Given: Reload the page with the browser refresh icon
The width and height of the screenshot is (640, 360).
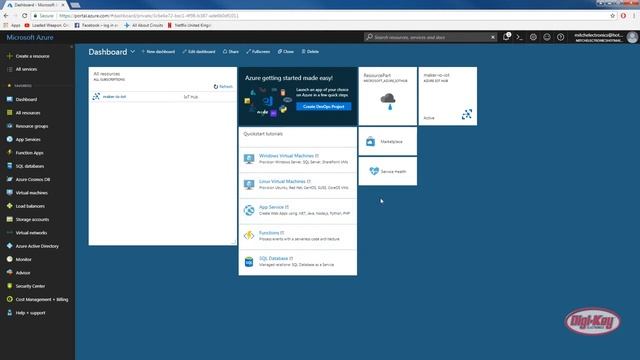Looking at the screenshot, I should pyautogui.click(x=24, y=16).
